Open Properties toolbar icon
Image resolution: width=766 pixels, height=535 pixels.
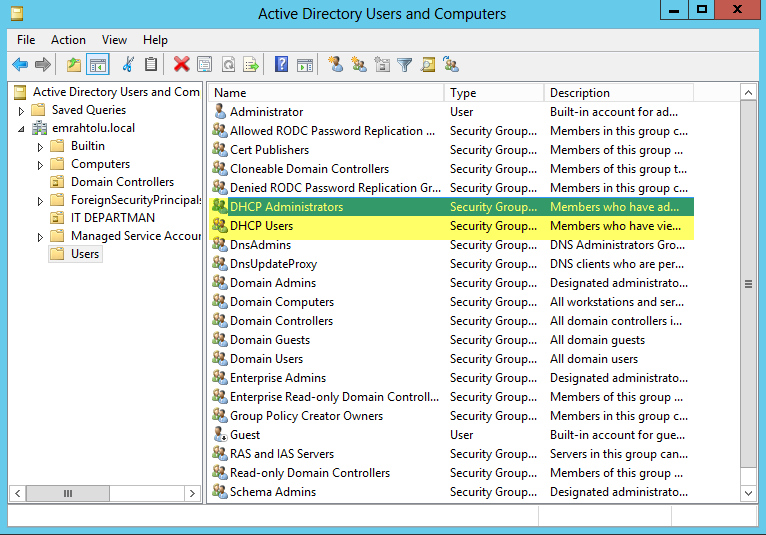pos(204,64)
